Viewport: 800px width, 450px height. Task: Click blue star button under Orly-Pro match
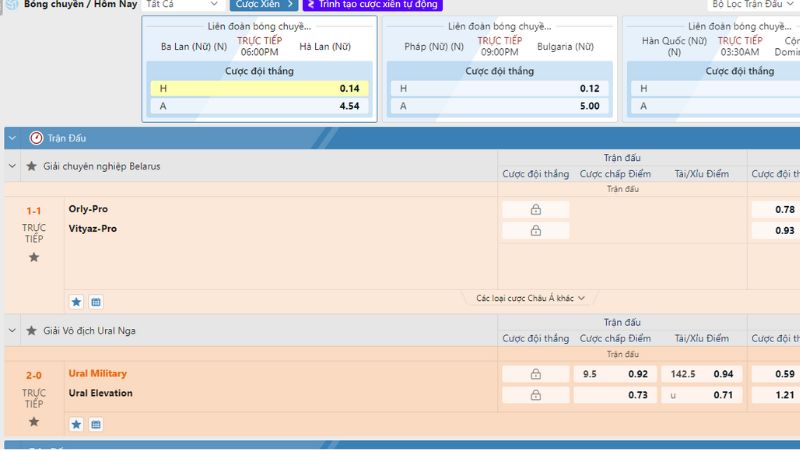[76, 301]
